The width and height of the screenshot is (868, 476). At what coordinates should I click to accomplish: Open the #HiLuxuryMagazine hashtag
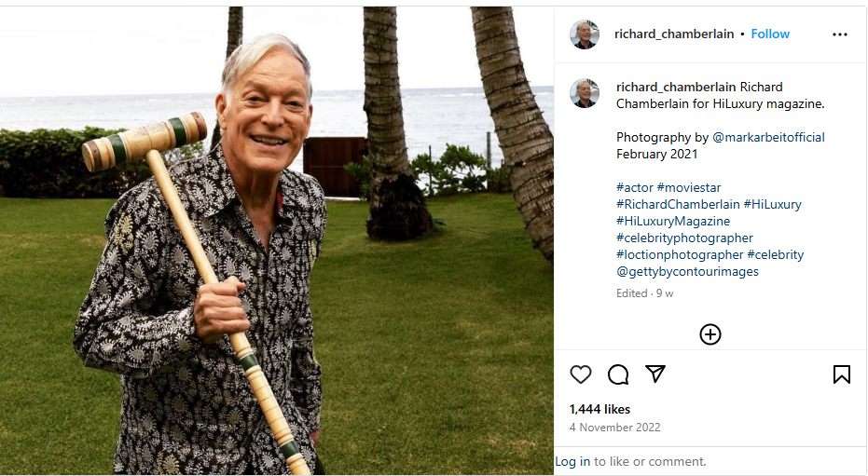[673, 221]
